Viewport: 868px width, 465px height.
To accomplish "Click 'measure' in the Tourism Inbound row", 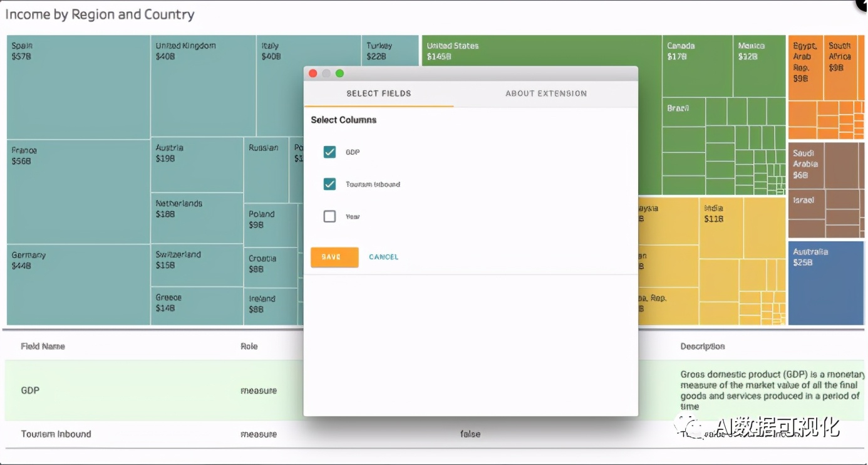I will pyautogui.click(x=259, y=434).
